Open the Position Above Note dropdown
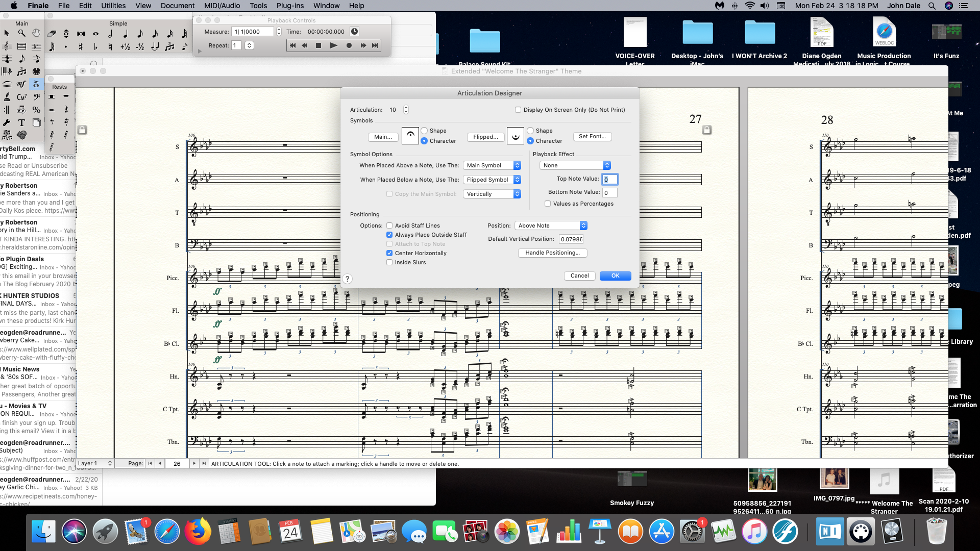The height and width of the screenshot is (551, 980). point(552,226)
